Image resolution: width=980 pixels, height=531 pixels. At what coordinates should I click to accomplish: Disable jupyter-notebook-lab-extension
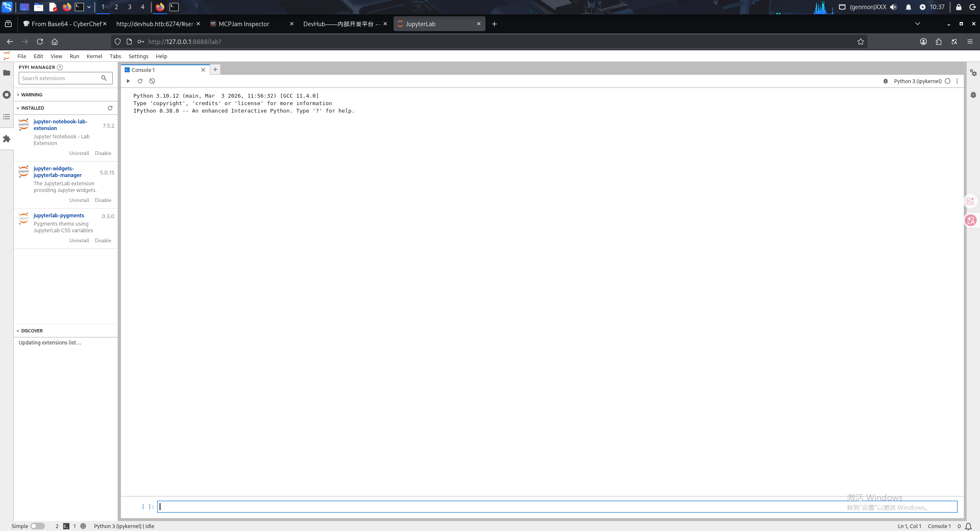click(x=103, y=153)
